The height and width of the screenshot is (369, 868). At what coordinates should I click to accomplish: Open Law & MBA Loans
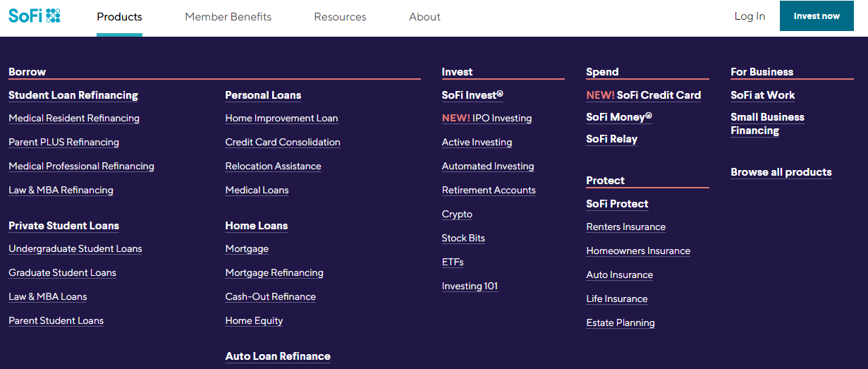(48, 297)
